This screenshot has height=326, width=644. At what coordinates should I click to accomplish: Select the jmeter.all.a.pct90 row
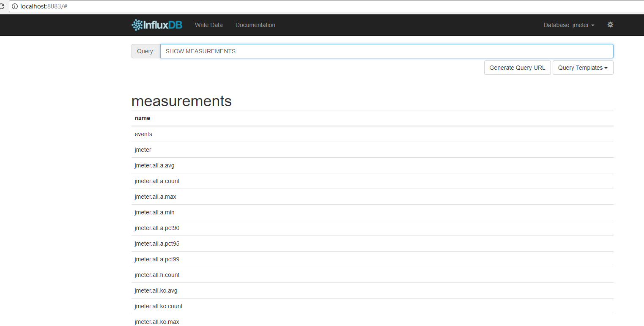pyautogui.click(x=372, y=228)
